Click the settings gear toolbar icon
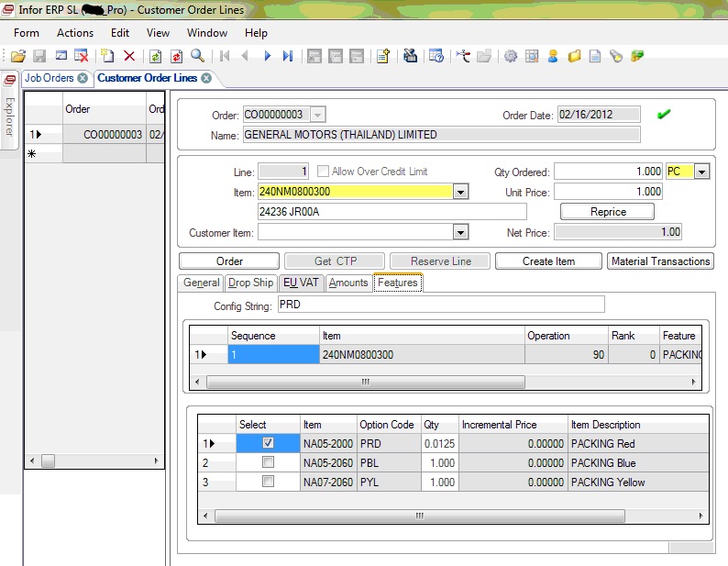This screenshot has height=566, width=728. click(511, 56)
